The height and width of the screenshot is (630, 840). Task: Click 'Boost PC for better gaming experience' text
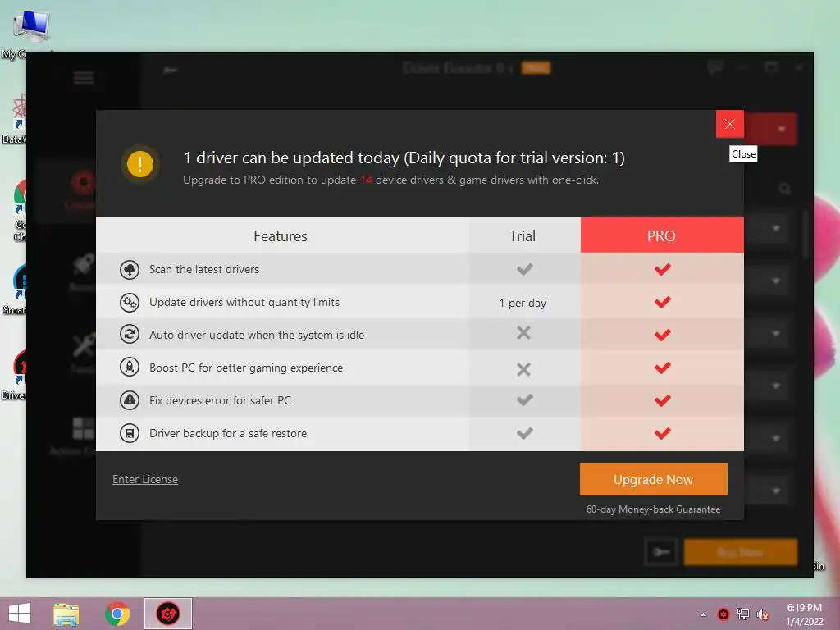click(246, 367)
